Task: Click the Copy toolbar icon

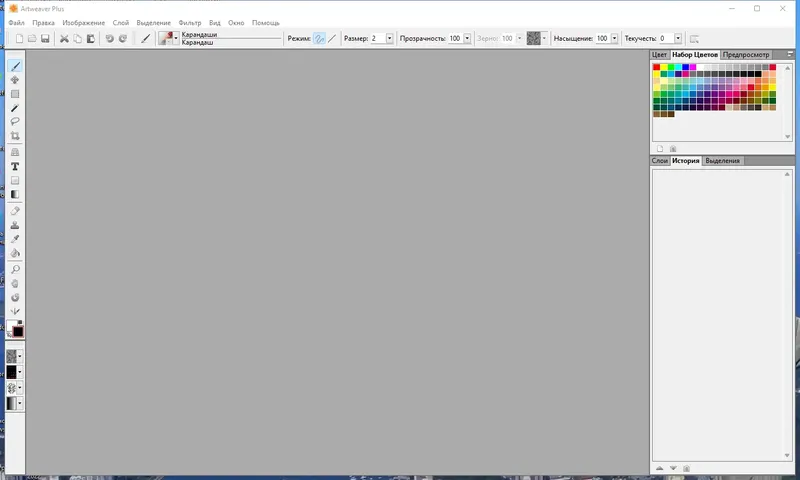Action: pos(78,39)
